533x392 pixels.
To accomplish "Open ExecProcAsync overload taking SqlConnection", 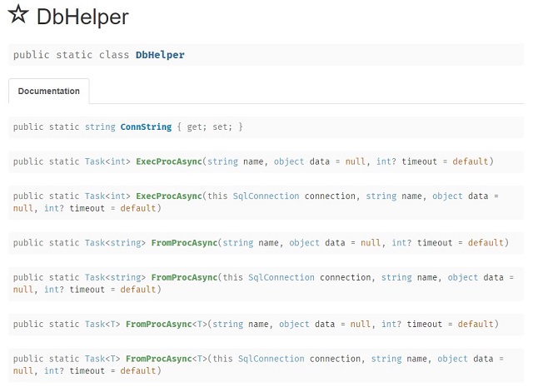I will 169,196.
